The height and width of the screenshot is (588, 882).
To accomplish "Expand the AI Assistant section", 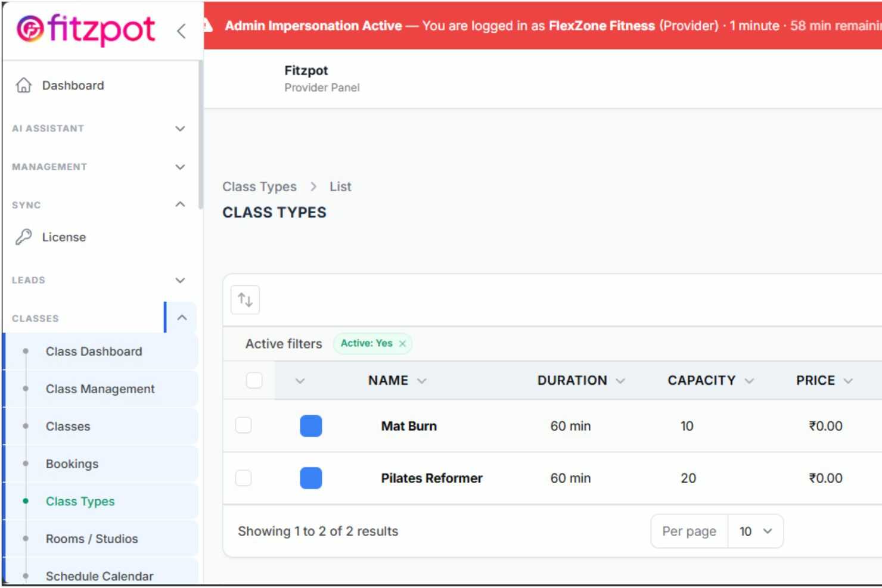I will pyautogui.click(x=180, y=129).
